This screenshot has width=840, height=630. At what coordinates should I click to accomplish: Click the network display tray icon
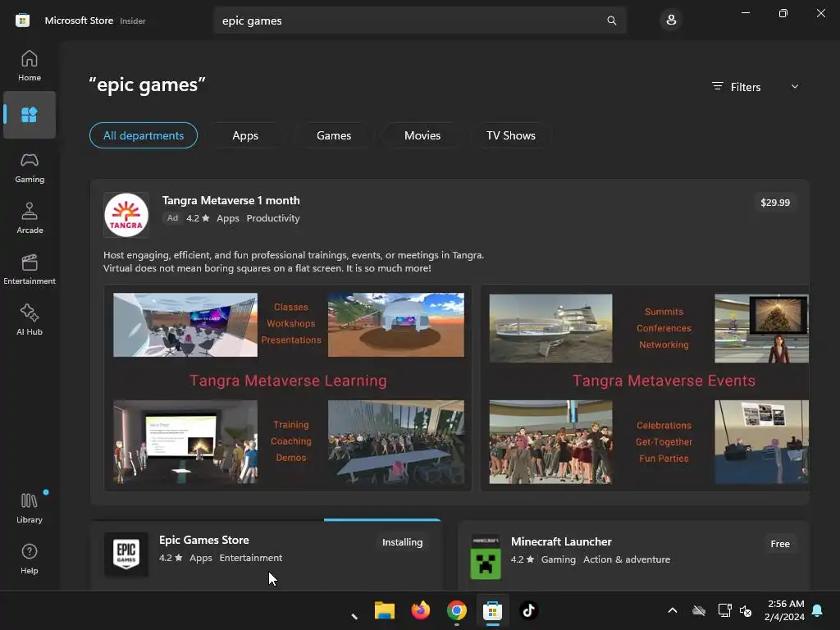pos(724,610)
